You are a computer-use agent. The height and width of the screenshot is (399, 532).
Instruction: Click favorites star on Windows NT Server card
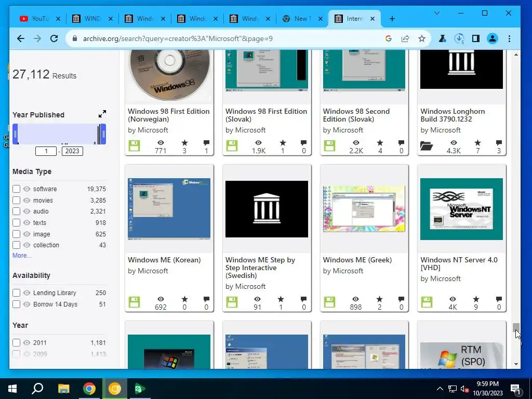(x=476, y=299)
